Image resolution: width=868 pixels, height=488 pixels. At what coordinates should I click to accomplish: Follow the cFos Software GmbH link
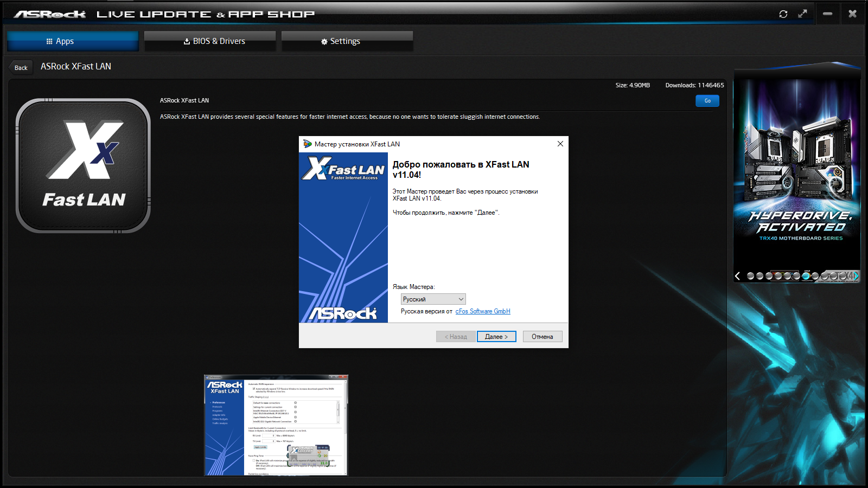coord(483,311)
